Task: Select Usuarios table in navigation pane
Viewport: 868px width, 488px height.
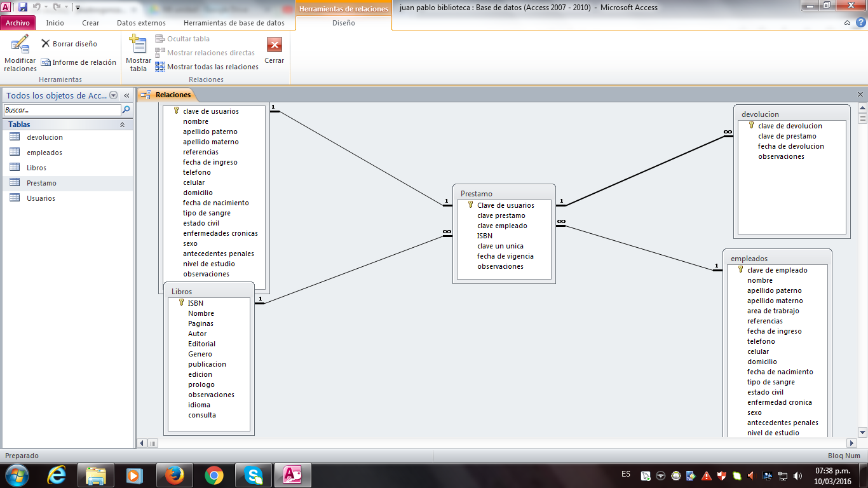Action: point(68,198)
